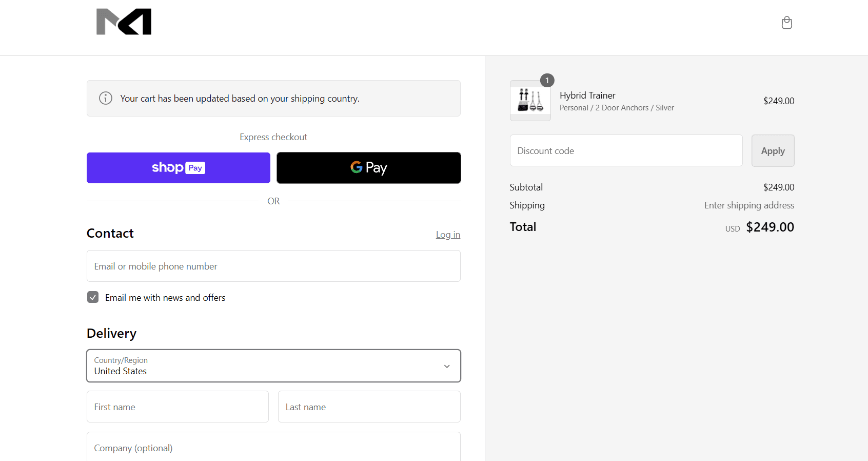Pay with Shop Pay express button

179,168
